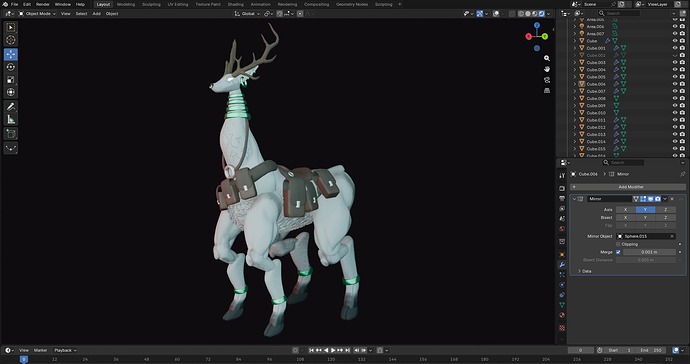Play the animation forward
Image resolution: width=690 pixels, height=364 pixels.
(333, 350)
